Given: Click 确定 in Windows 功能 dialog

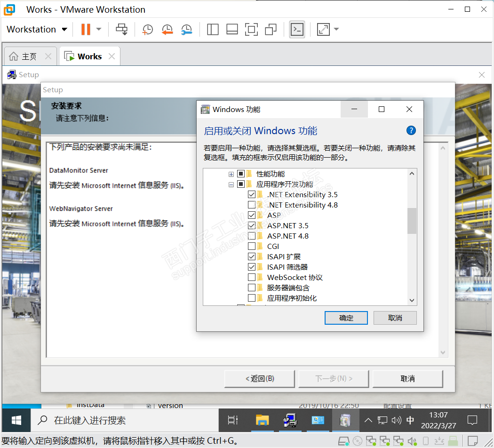Looking at the screenshot, I should (346, 318).
